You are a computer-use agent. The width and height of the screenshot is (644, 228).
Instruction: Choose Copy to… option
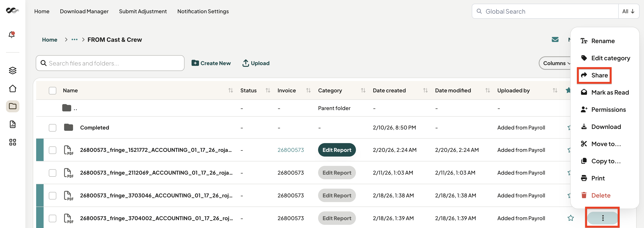pyautogui.click(x=601, y=161)
